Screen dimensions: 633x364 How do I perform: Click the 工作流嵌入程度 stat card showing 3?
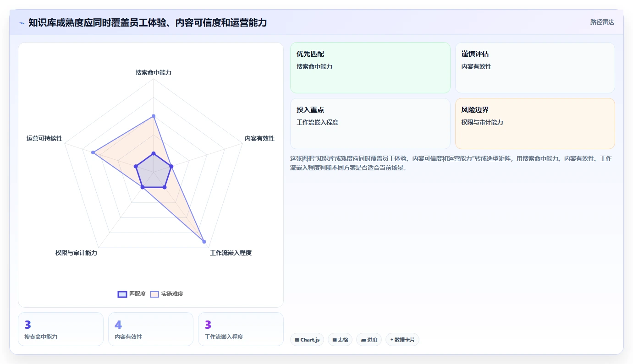(x=241, y=329)
